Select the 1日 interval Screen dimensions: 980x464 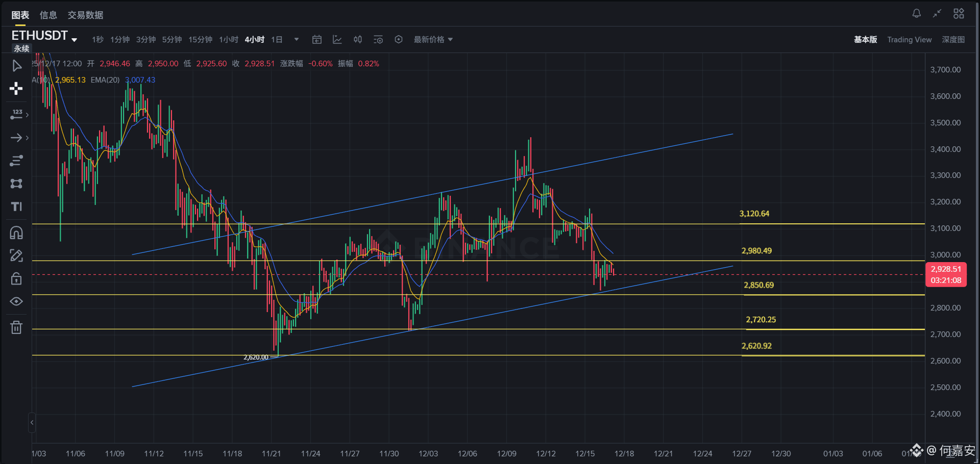(x=277, y=39)
